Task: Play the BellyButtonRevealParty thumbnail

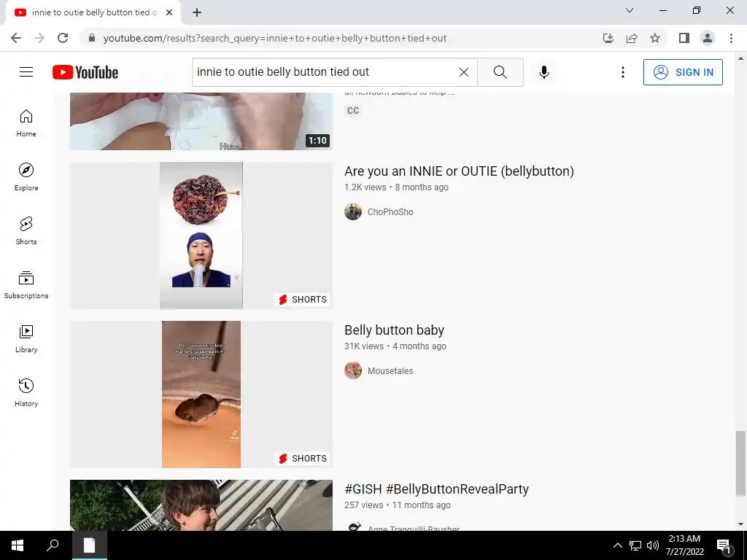Action: click(201, 505)
